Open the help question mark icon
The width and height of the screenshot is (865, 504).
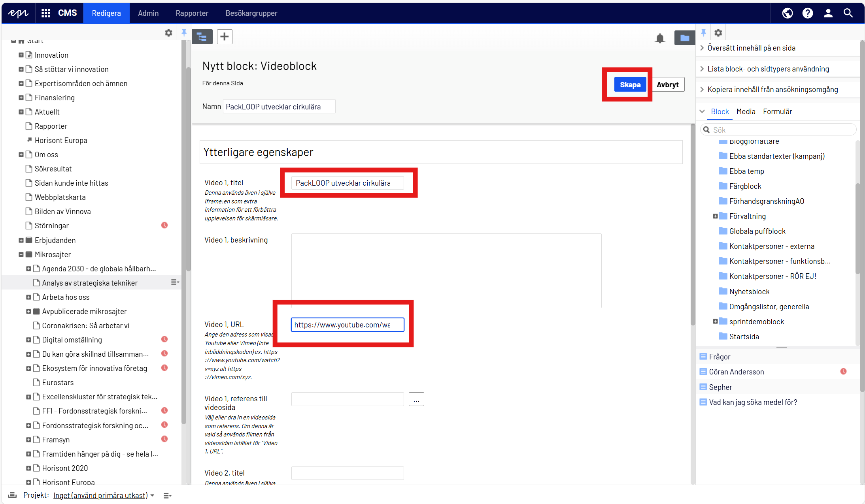(x=807, y=13)
